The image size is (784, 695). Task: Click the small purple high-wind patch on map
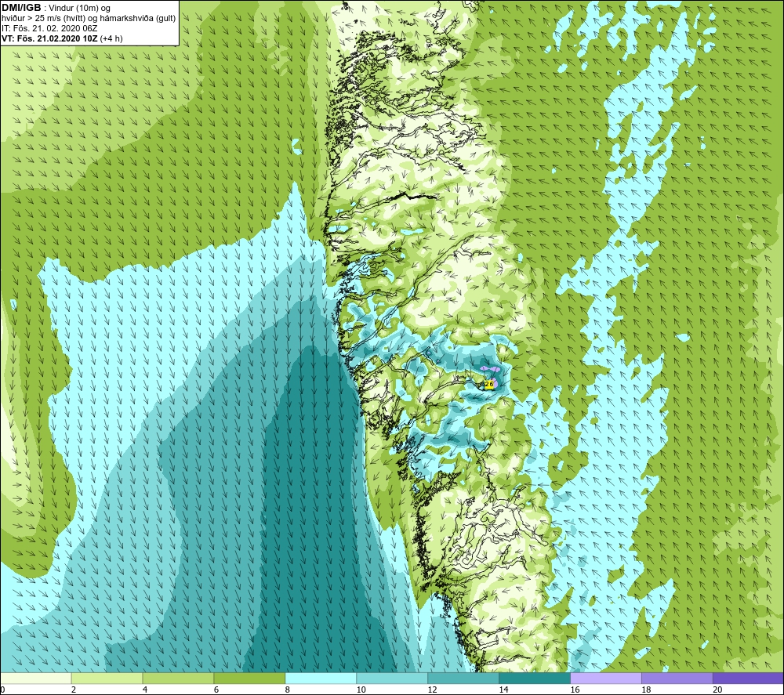[489, 368]
